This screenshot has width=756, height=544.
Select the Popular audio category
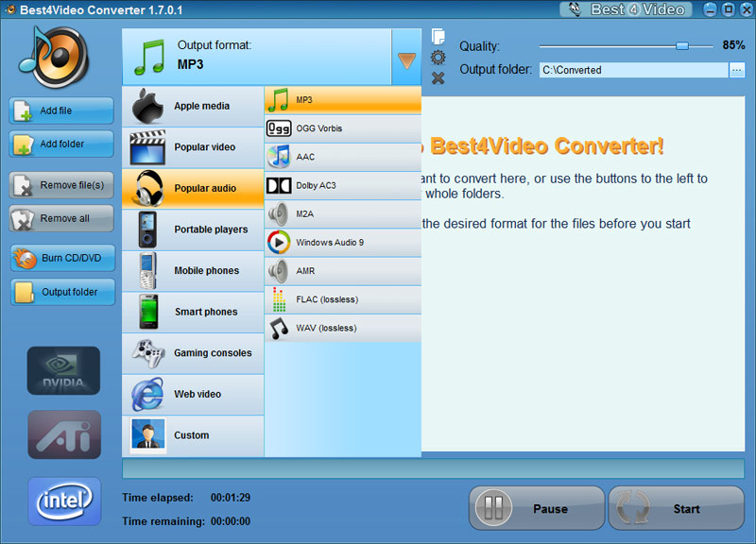(193, 188)
